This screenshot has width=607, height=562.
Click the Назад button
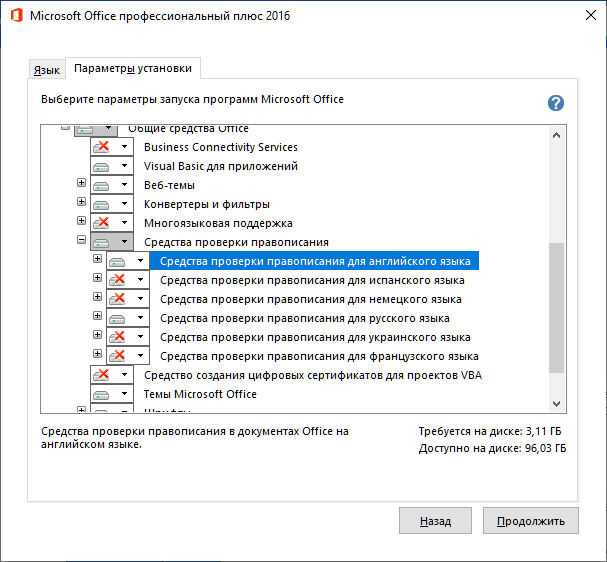(435, 521)
